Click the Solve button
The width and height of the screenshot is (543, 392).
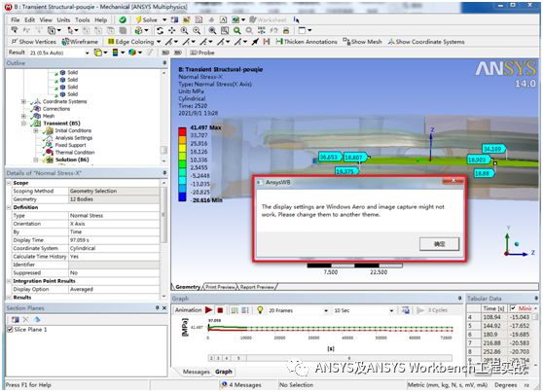147,19
